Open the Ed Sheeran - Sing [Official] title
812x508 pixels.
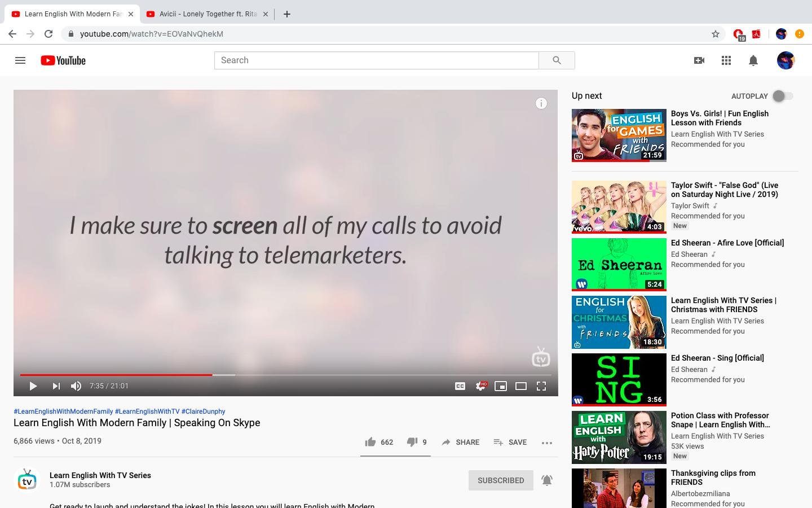tap(717, 358)
